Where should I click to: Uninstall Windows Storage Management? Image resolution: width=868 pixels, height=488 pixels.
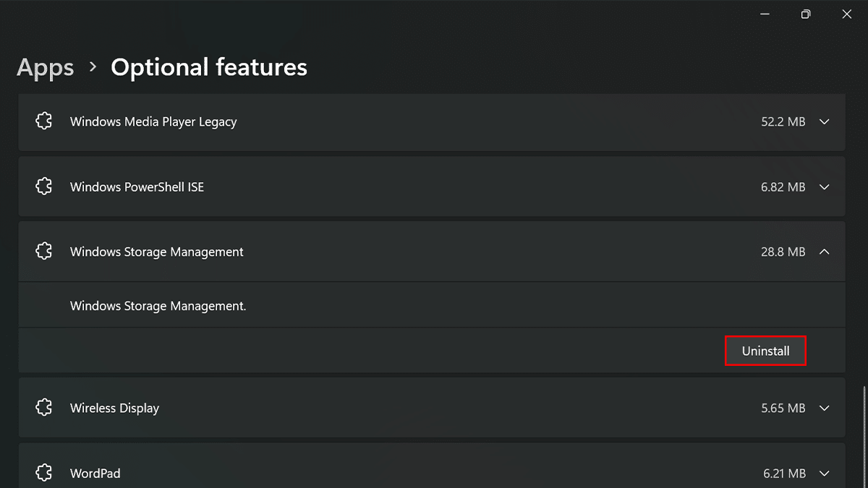[765, 351]
